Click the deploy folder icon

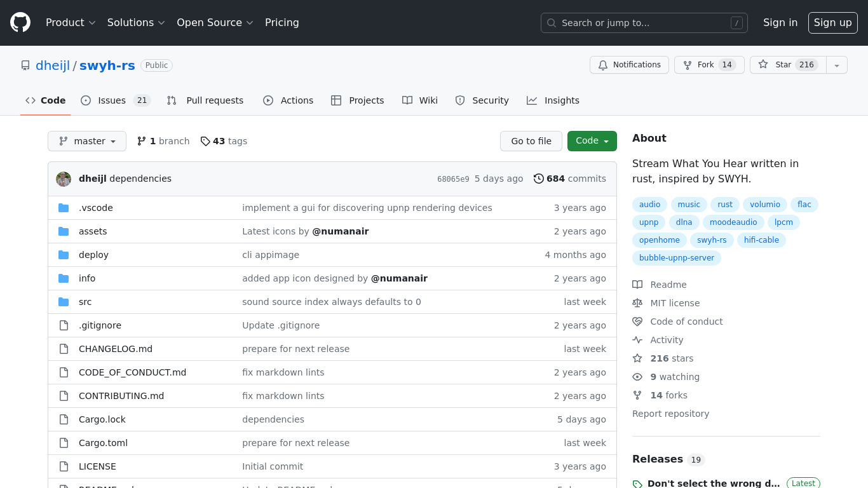pos(64,255)
